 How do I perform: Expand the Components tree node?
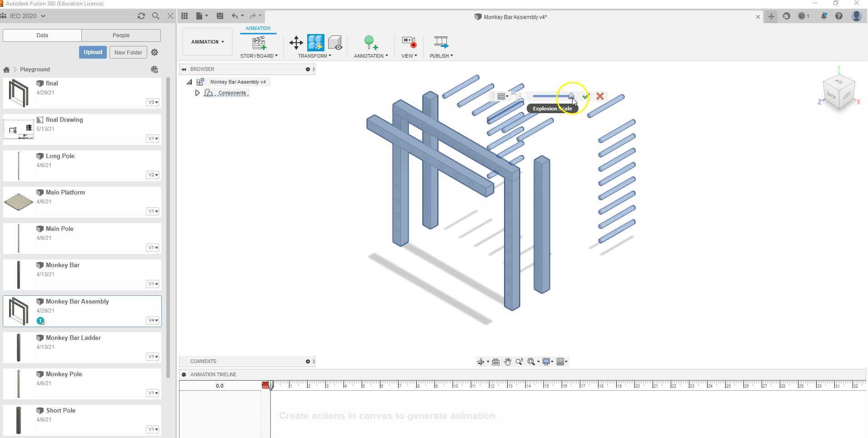(x=197, y=93)
